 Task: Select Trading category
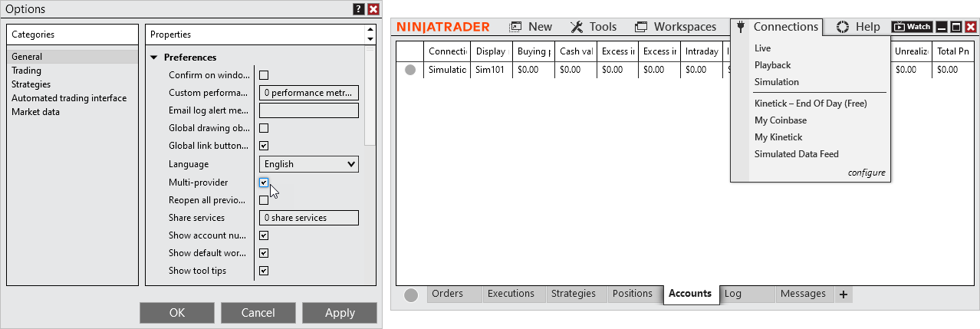pos(73,71)
